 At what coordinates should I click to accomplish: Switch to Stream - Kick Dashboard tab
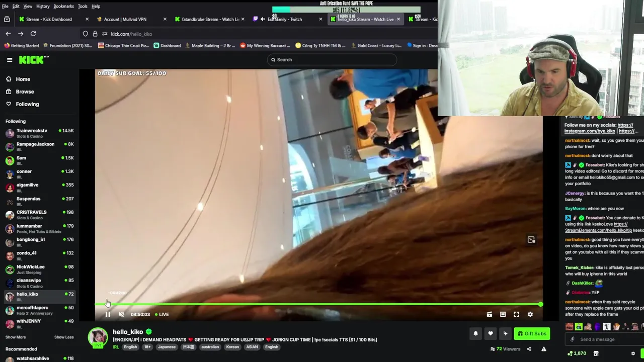[x=53, y=19]
